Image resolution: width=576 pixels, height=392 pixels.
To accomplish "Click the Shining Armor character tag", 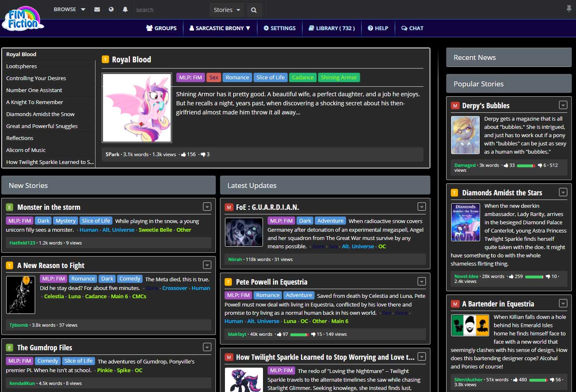I will coord(339,77).
